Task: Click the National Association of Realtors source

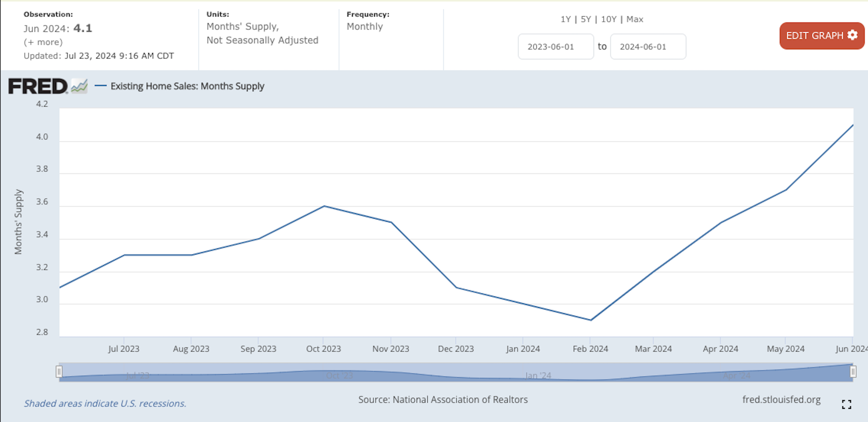Action: [460, 399]
